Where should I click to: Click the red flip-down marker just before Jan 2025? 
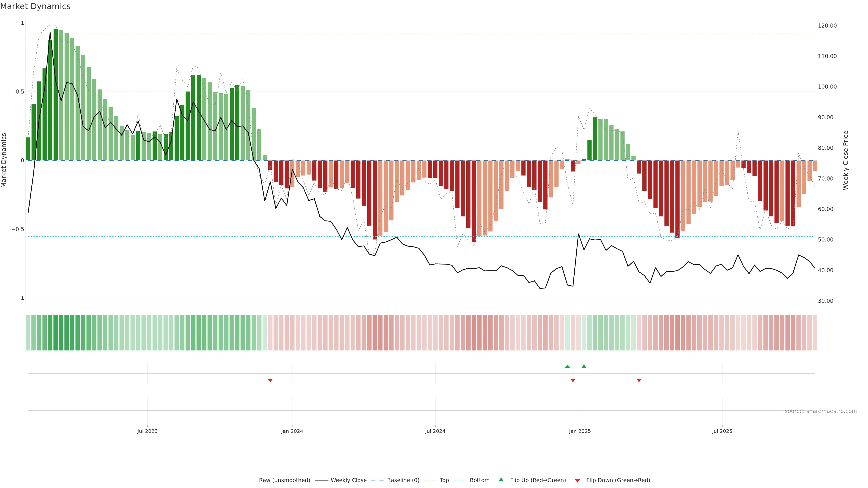(573, 380)
